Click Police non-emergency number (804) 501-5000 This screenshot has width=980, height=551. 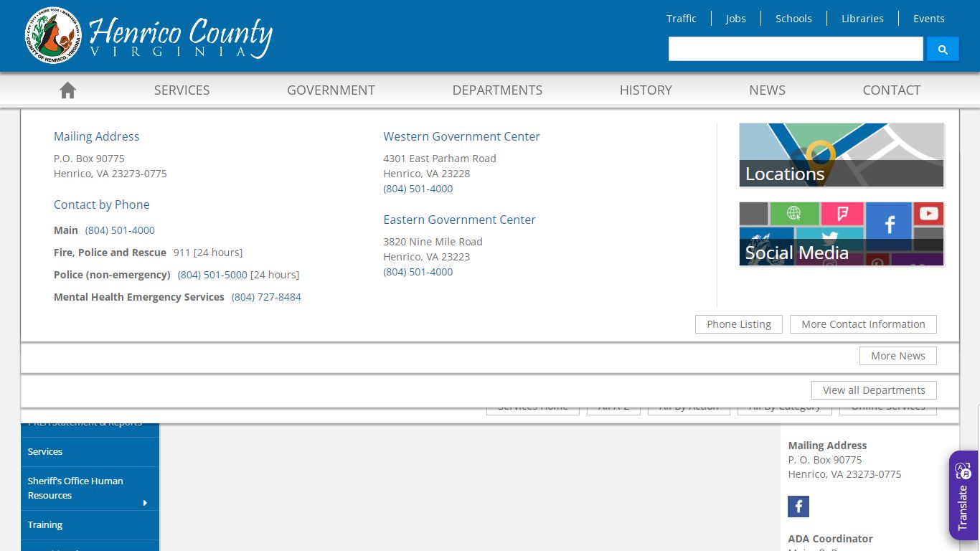212,275
